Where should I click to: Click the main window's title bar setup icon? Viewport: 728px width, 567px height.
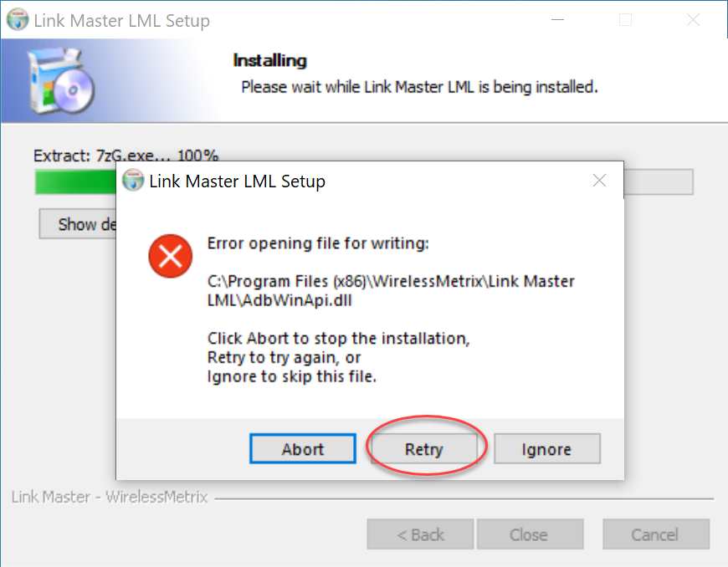[18, 19]
